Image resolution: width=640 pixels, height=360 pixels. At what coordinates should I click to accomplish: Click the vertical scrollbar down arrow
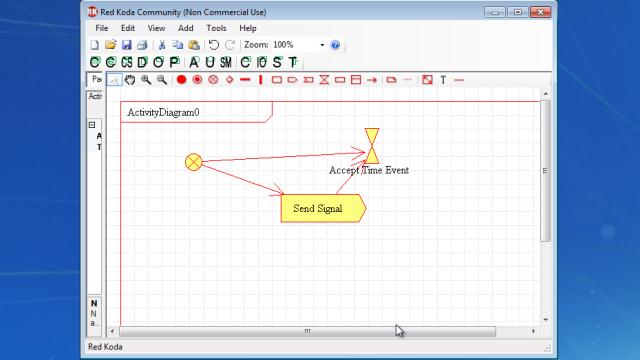point(546,320)
